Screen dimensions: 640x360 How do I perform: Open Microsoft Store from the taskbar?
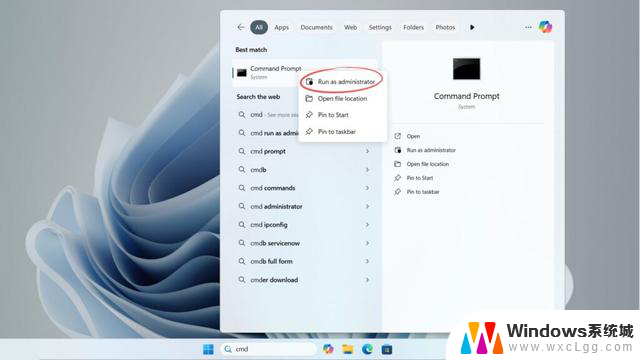coord(387,349)
